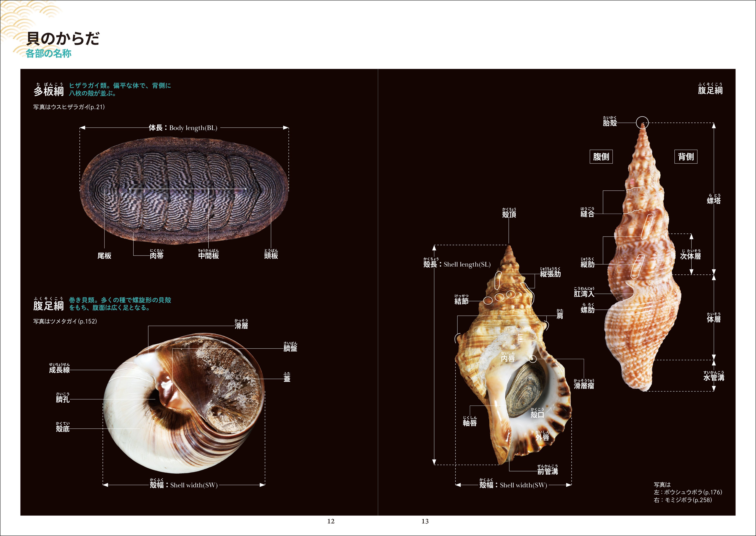Click the 縦張肋 label

[550, 272]
